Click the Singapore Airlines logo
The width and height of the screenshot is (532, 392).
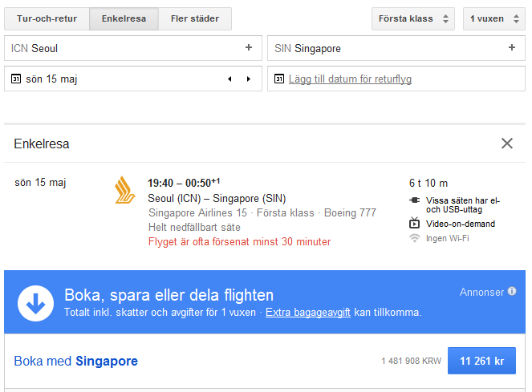125,190
